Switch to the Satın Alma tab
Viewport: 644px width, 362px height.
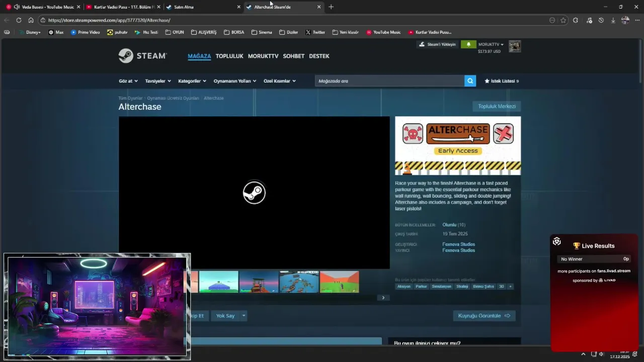[203, 7]
